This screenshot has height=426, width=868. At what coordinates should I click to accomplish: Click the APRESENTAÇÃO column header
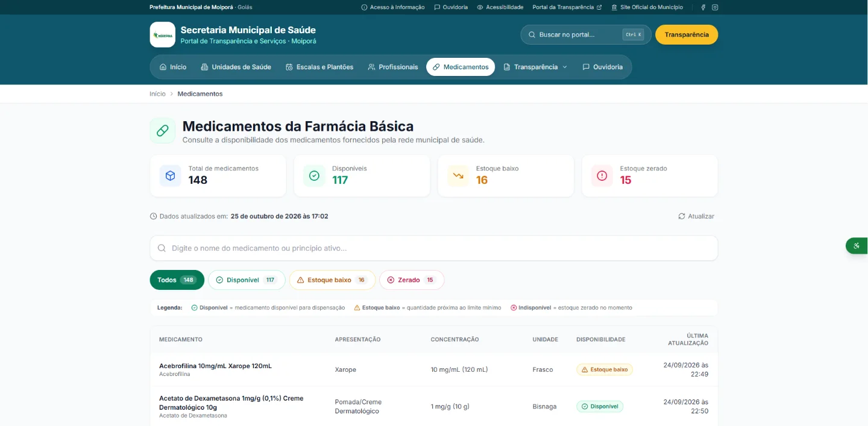pyautogui.click(x=358, y=339)
